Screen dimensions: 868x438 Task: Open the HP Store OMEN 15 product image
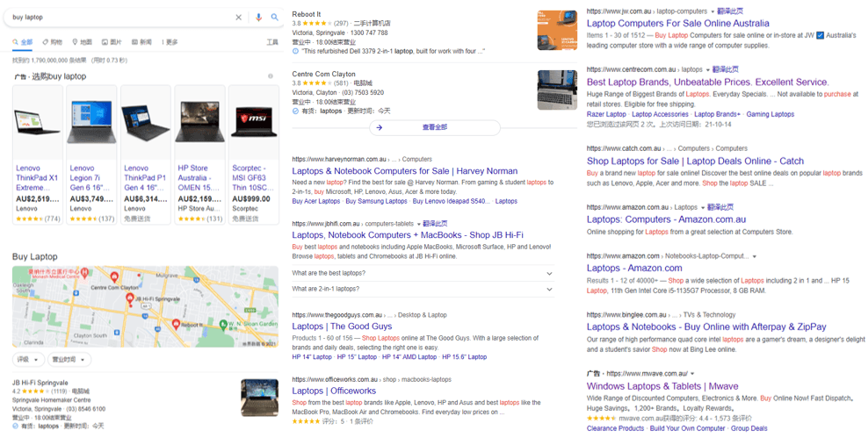point(199,123)
